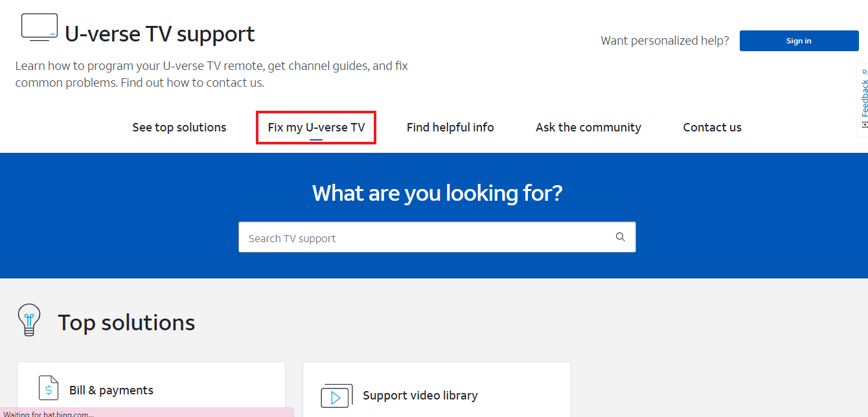Select Fix my U-verse TV tab
The width and height of the screenshot is (868, 417).
(316, 128)
